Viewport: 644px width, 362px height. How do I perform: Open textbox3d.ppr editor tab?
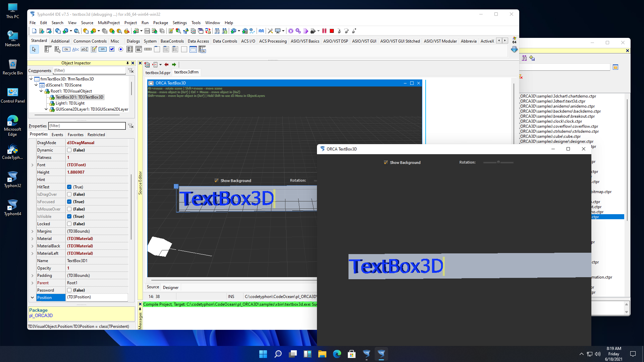click(x=158, y=72)
